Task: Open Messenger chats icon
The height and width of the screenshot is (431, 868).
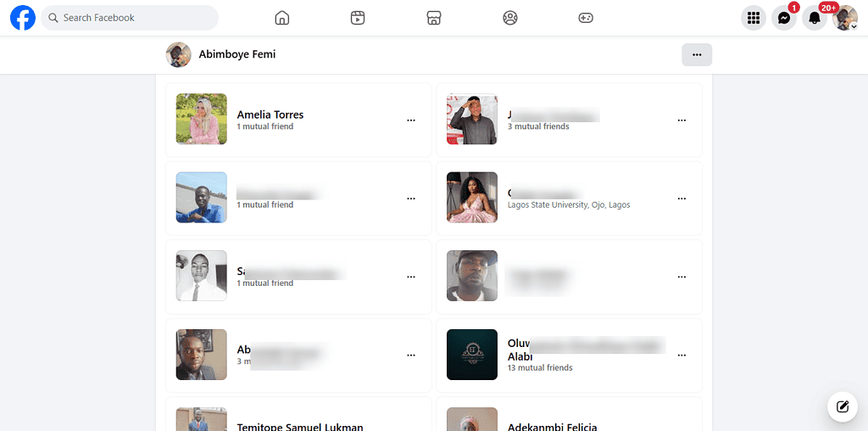Action: 784,18
